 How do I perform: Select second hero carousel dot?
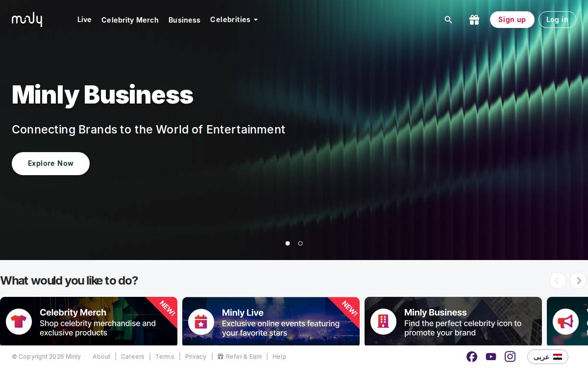tap(300, 243)
